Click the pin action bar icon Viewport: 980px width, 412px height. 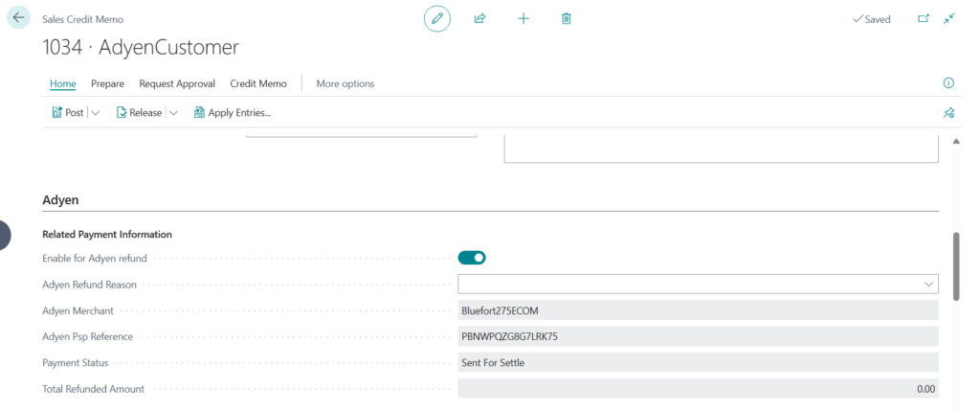click(x=948, y=113)
